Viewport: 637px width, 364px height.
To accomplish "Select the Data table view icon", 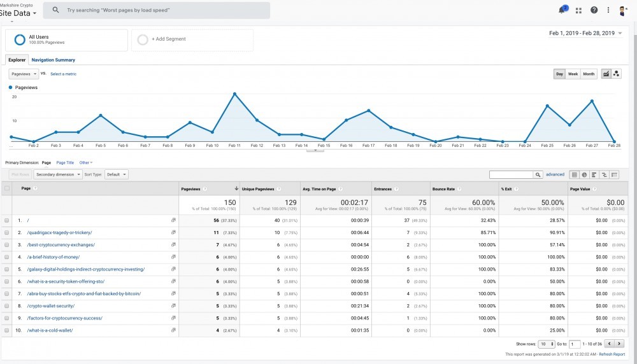I will pos(575,174).
